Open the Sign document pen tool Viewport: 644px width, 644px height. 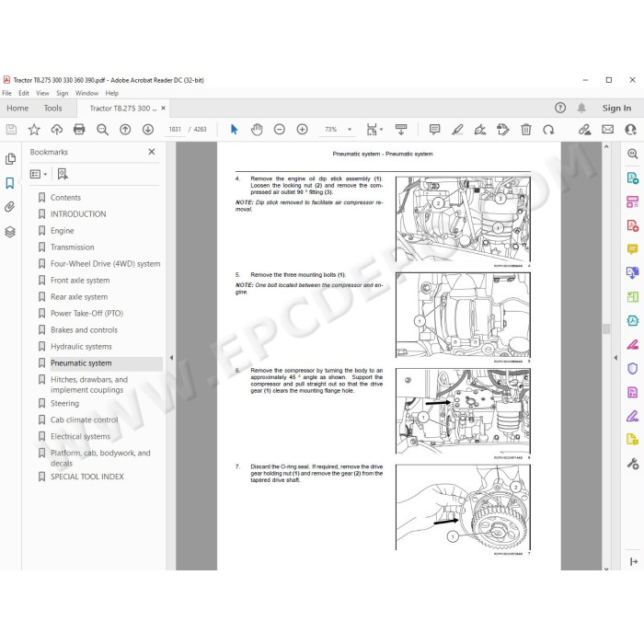(479, 130)
